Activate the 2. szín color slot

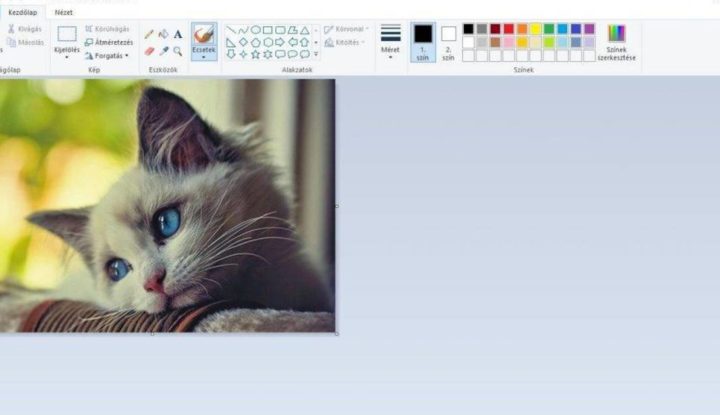448,40
